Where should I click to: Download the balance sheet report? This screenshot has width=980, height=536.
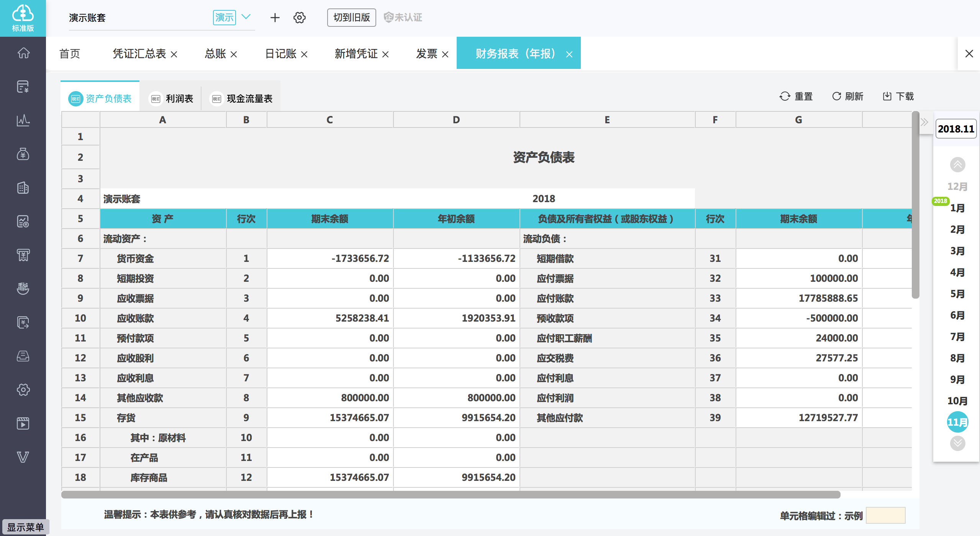pos(898,96)
